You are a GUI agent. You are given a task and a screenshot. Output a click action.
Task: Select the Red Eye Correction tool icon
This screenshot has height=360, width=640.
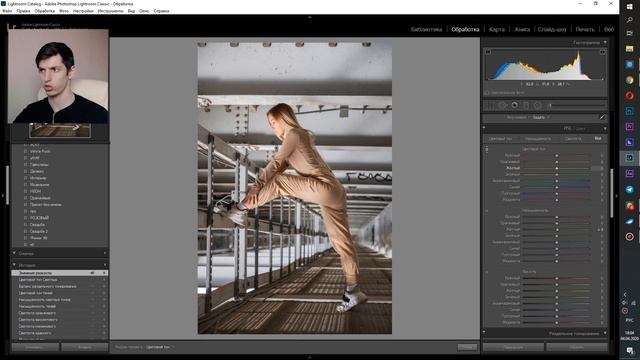(x=514, y=105)
